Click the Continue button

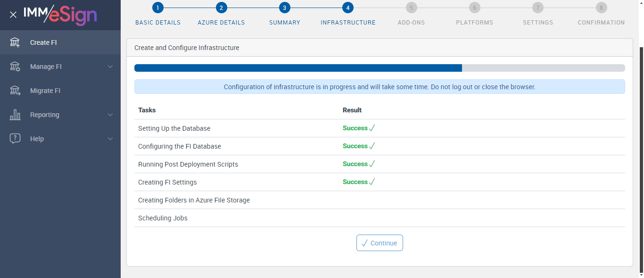pyautogui.click(x=380, y=243)
